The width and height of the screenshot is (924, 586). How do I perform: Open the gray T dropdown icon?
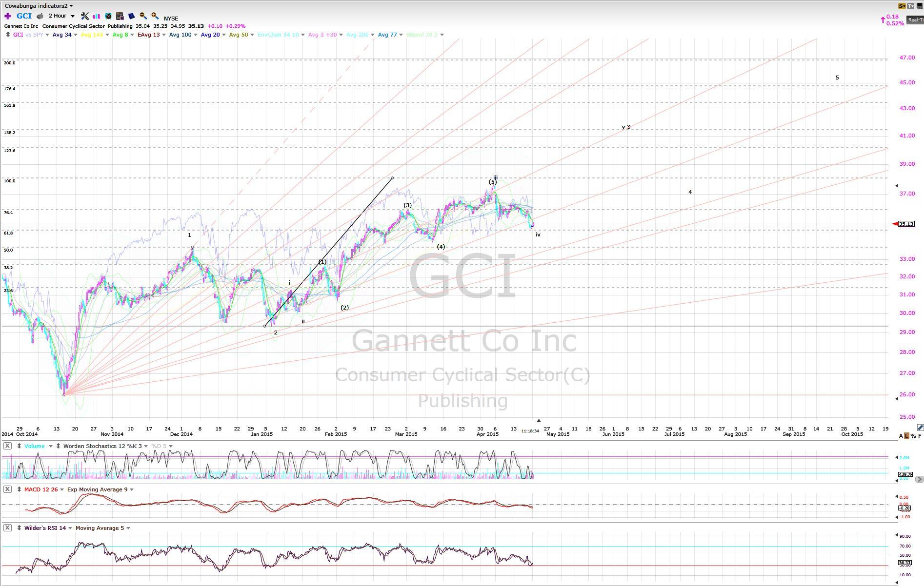(x=911, y=6)
